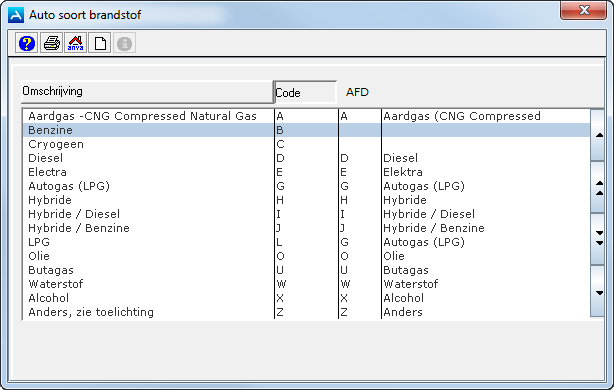
Task: Click AFD code I in Hybride / Diesel row
Action: pyautogui.click(x=343, y=214)
